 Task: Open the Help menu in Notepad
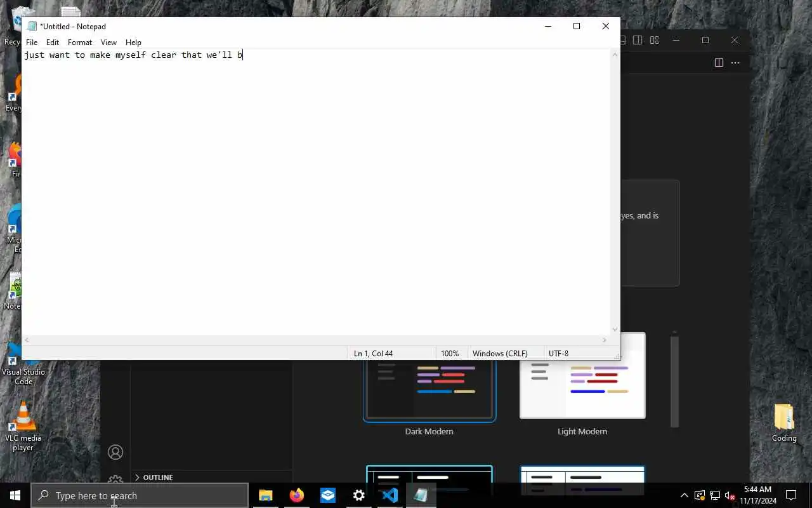[133, 43]
